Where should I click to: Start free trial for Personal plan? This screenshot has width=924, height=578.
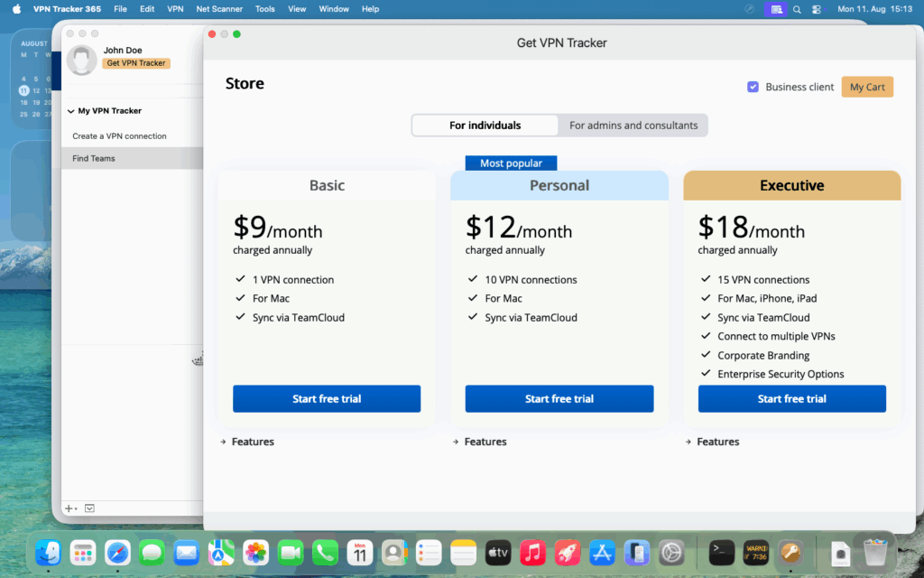pos(559,398)
